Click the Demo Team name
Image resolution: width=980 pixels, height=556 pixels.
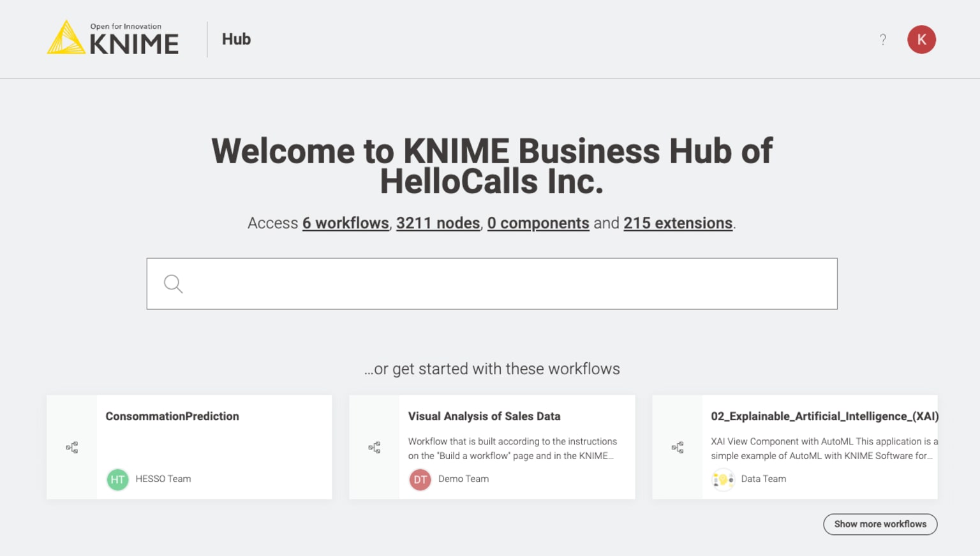(463, 479)
